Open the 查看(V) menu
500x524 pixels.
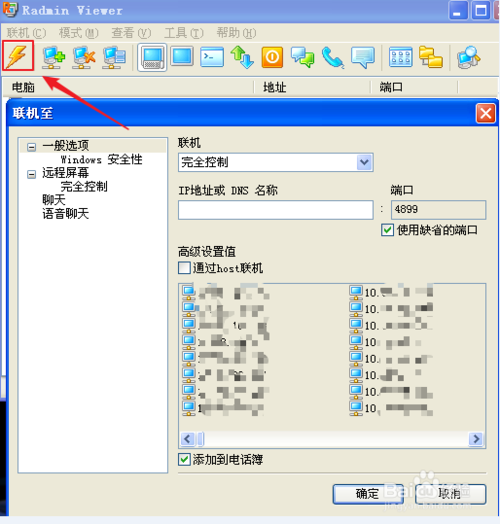coord(131,33)
